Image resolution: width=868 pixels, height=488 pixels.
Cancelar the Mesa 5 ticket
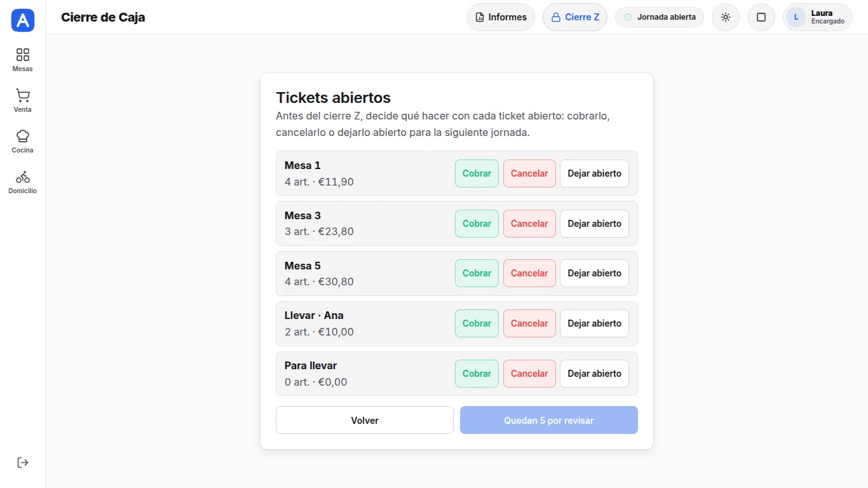click(529, 273)
